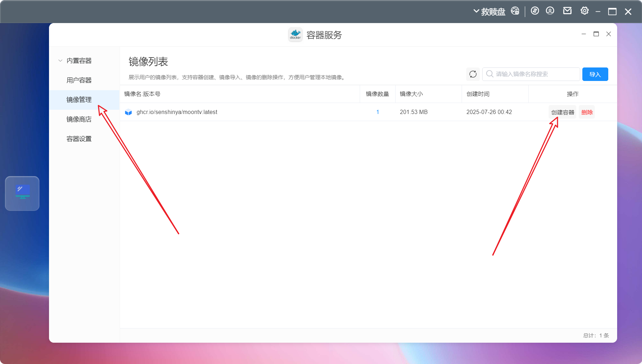Open the user account icon in the top bar
Viewport: 642px width, 364px height.
pos(550,11)
